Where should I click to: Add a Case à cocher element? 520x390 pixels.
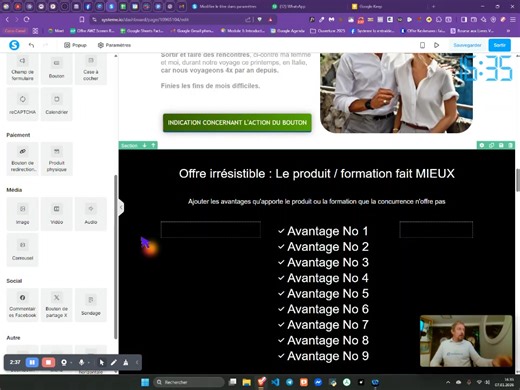[x=91, y=69]
